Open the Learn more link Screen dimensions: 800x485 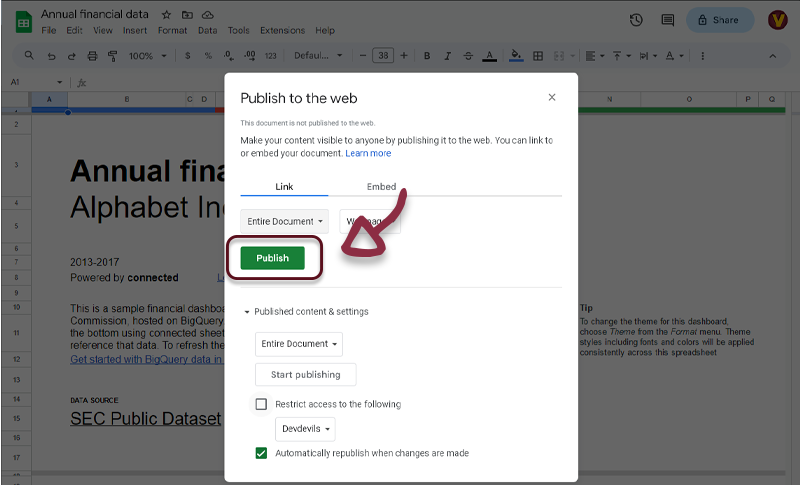coord(368,154)
